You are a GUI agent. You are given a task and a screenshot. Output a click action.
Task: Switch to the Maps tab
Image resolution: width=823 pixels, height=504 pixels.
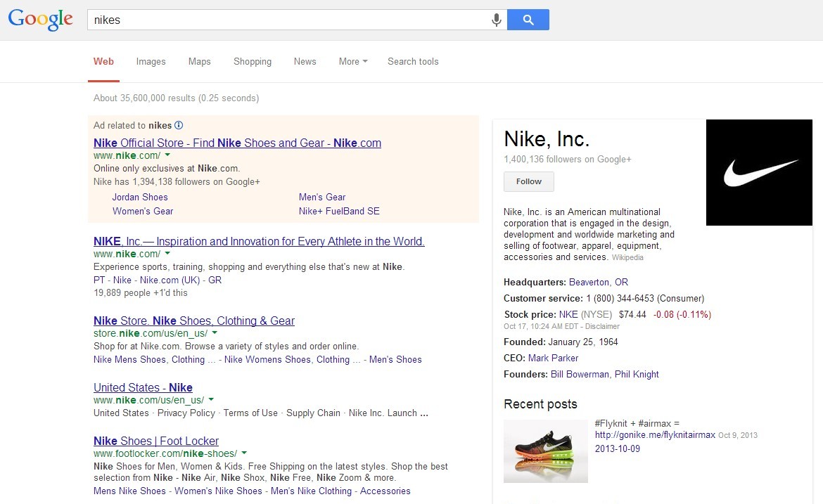[x=200, y=61]
